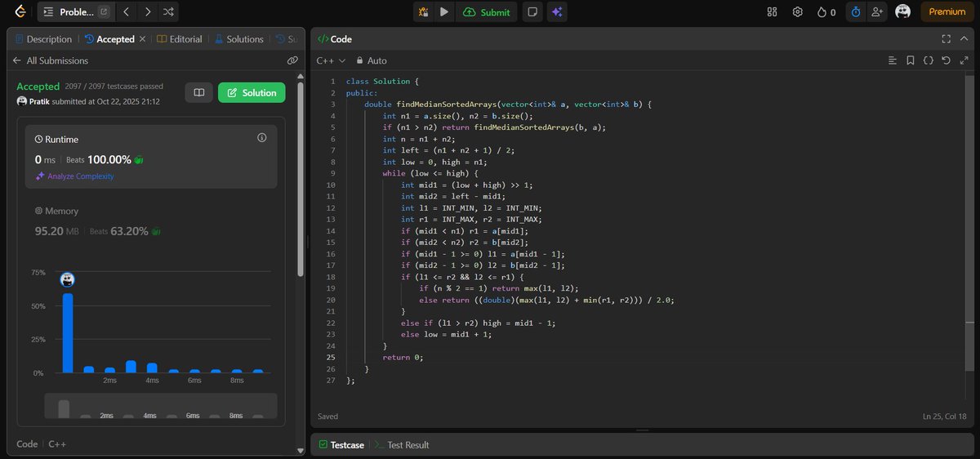
Task: Open Pratik's profile link
Action: (x=38, y=101)
